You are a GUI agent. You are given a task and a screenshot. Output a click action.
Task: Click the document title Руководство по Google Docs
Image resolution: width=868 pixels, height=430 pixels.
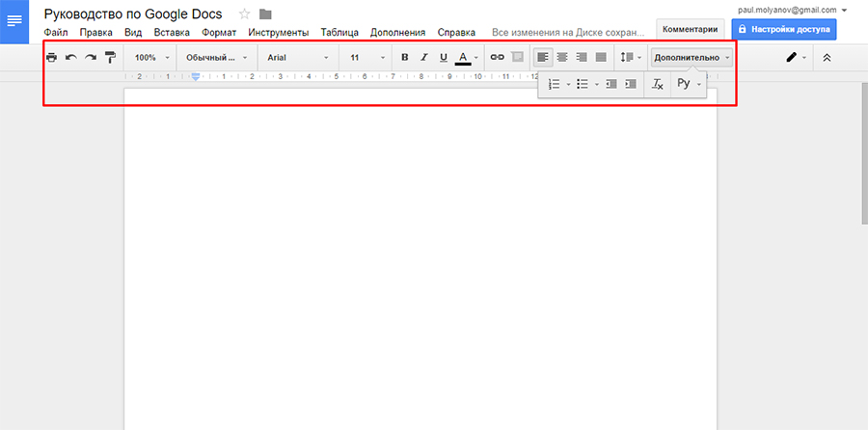133,13
